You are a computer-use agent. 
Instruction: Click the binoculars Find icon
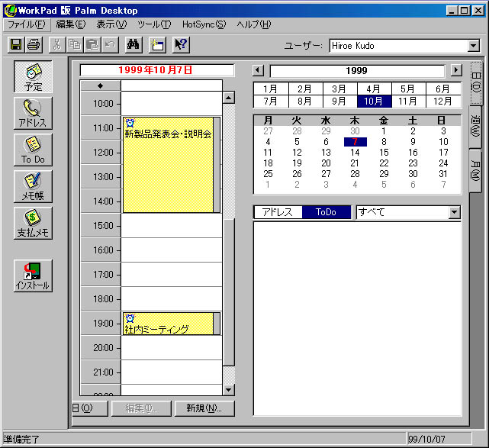(x=132, y=45)
